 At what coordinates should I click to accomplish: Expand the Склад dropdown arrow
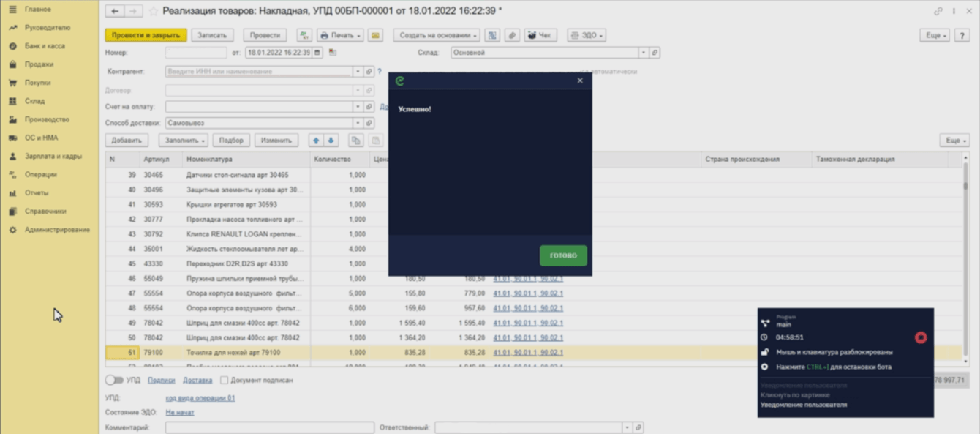[x=644, y=53]
